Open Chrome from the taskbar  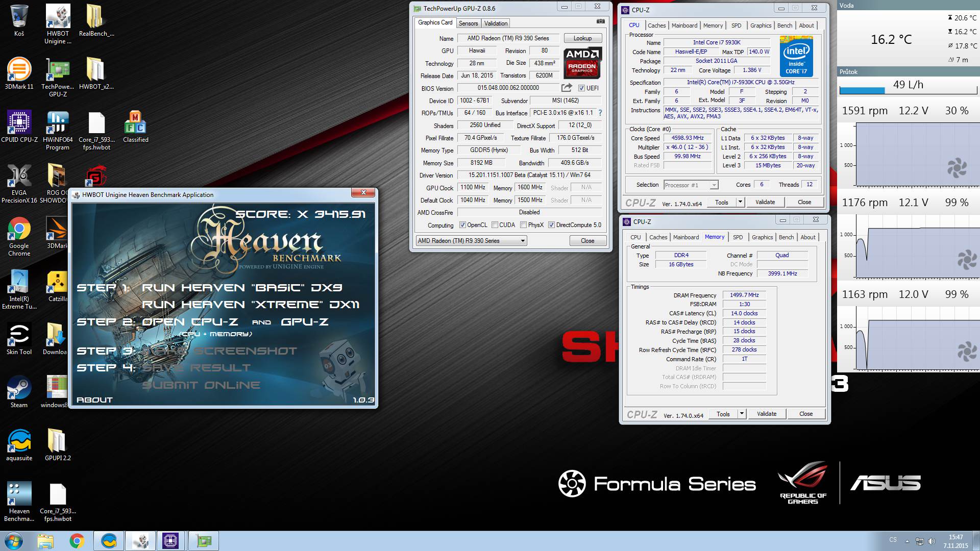point(77,541)
